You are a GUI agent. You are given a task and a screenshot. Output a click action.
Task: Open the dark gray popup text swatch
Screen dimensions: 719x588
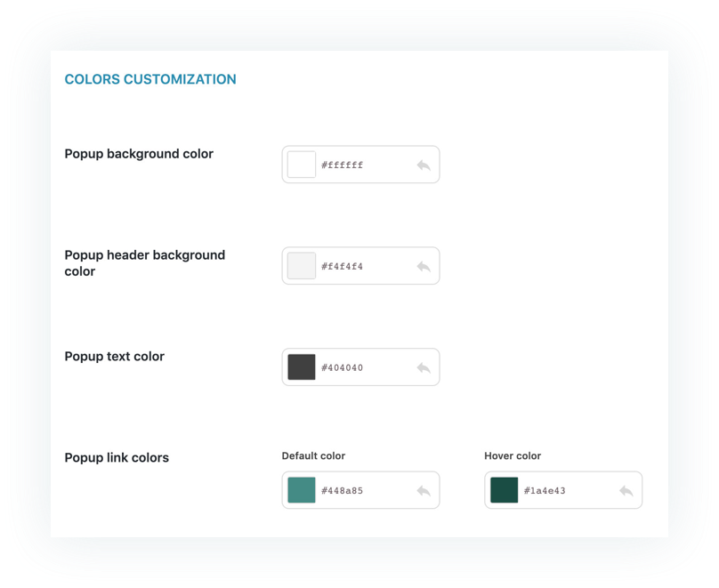click(302, 367)
